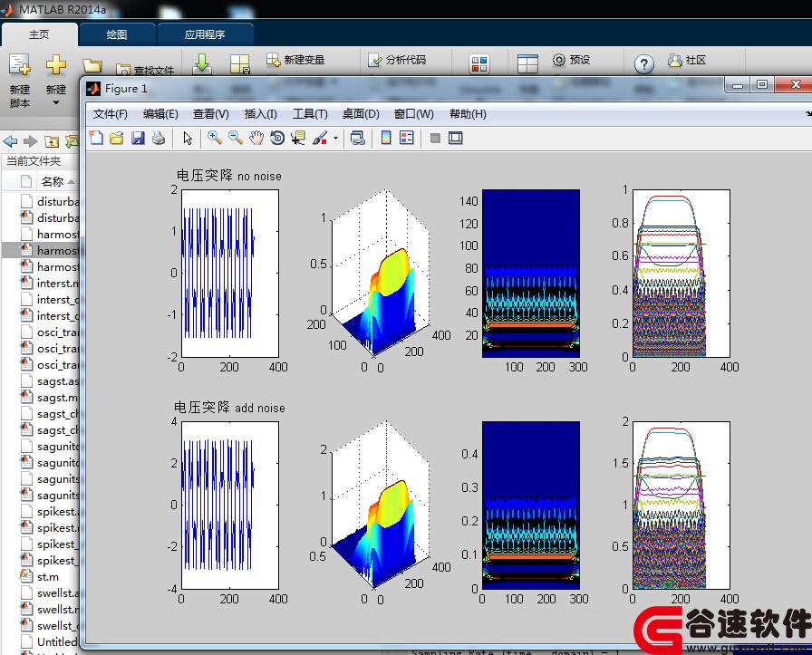The image size is (812, 655).
Task: Select the Edit Plot arrow tool
Action: click(x=188, y=138)
